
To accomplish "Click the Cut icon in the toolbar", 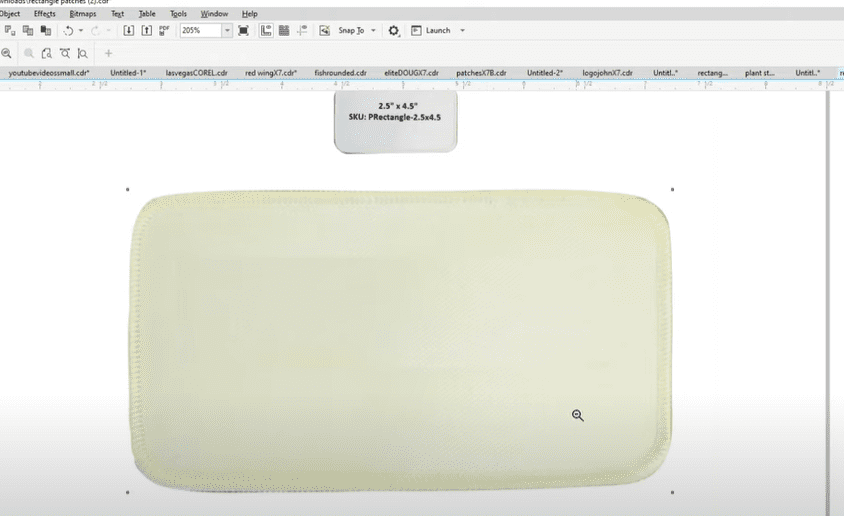I will (10, 31).
